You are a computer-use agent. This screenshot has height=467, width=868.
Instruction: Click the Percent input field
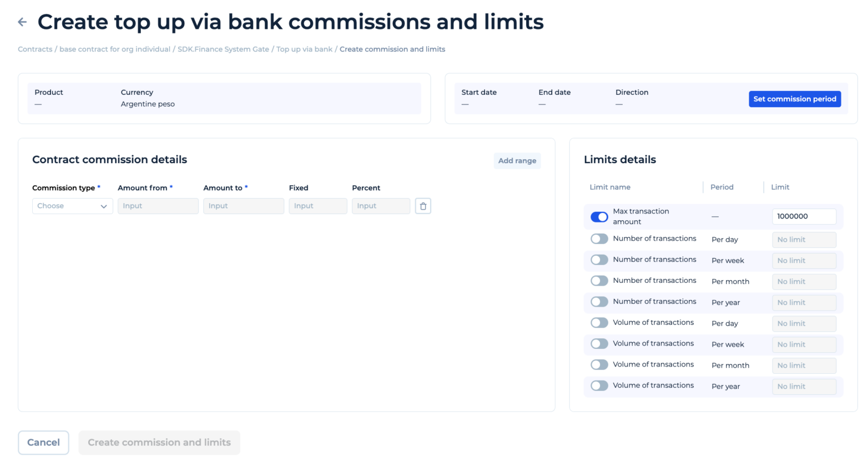point(380,206)
